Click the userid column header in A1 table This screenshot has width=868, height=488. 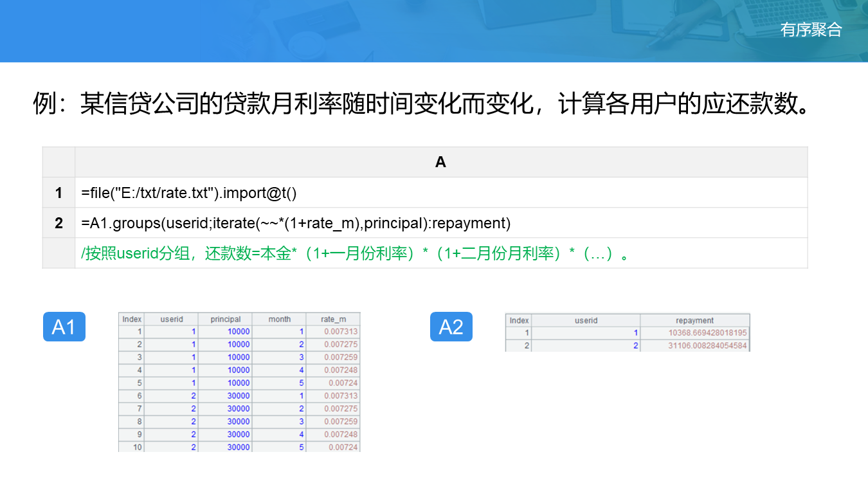(172, 319)
